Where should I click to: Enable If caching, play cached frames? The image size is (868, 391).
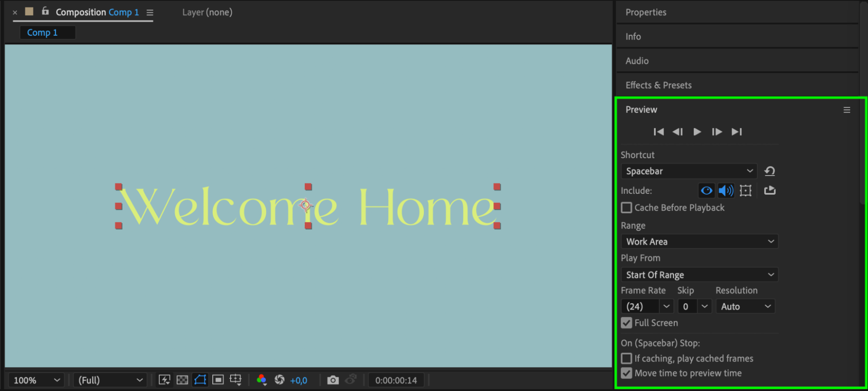coord(627,358)
